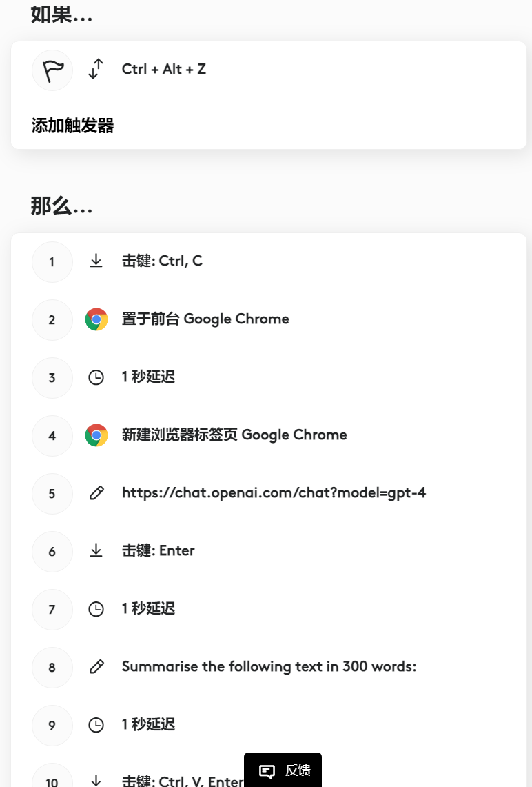The width and height of the screenshot is (532, 787).
Task: Click the Chrome icon for 新建浏览器标签页 step
Action: tap(96, 435)
